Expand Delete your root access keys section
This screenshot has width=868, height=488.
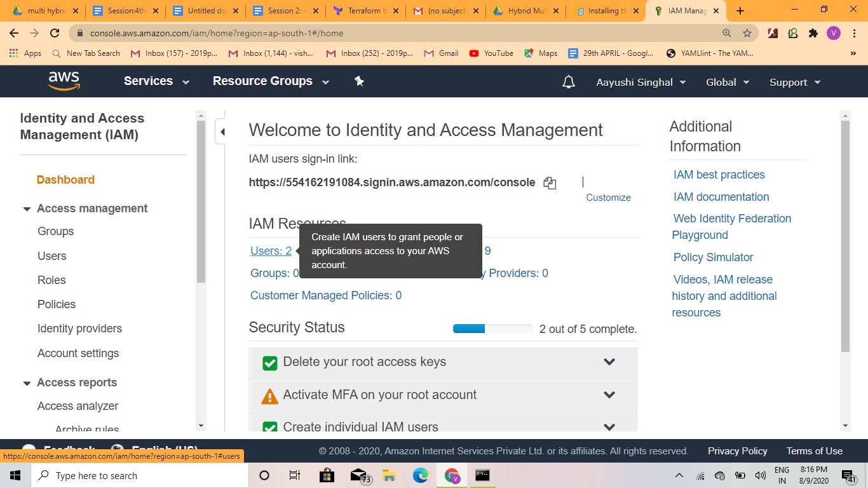coord(609,362)
